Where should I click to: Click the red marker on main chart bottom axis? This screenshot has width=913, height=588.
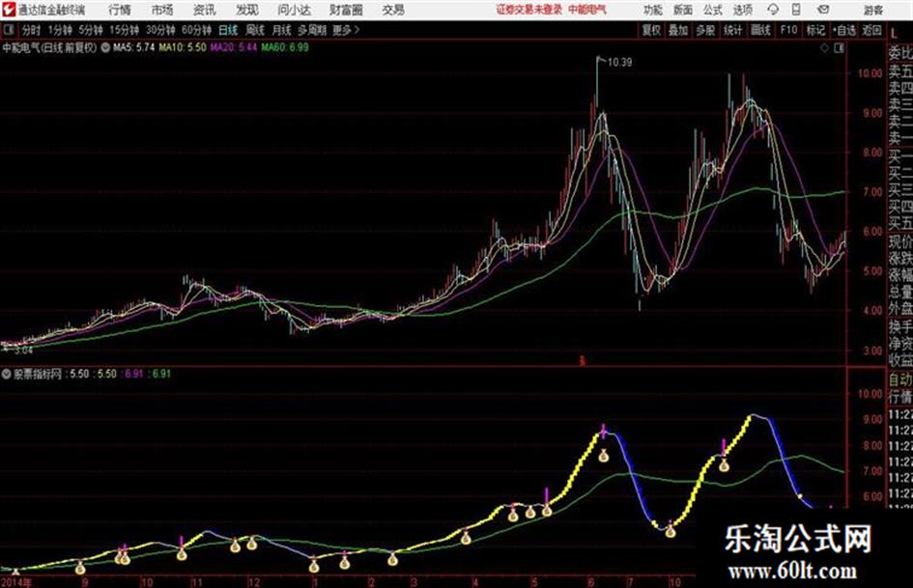tap(581, 361)
